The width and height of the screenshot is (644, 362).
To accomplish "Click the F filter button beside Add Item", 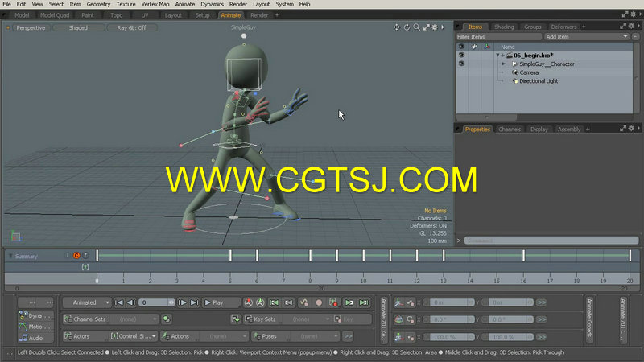I will [635, 36].
